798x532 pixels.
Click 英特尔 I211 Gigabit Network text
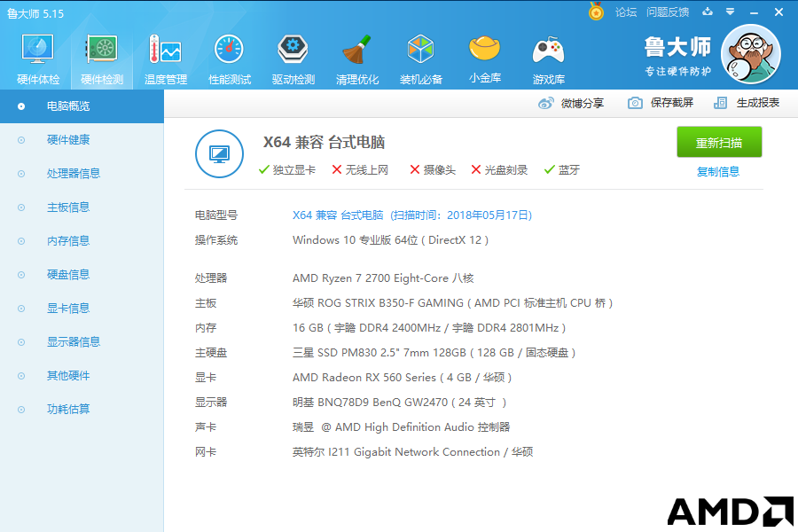(x=412, y=451)
